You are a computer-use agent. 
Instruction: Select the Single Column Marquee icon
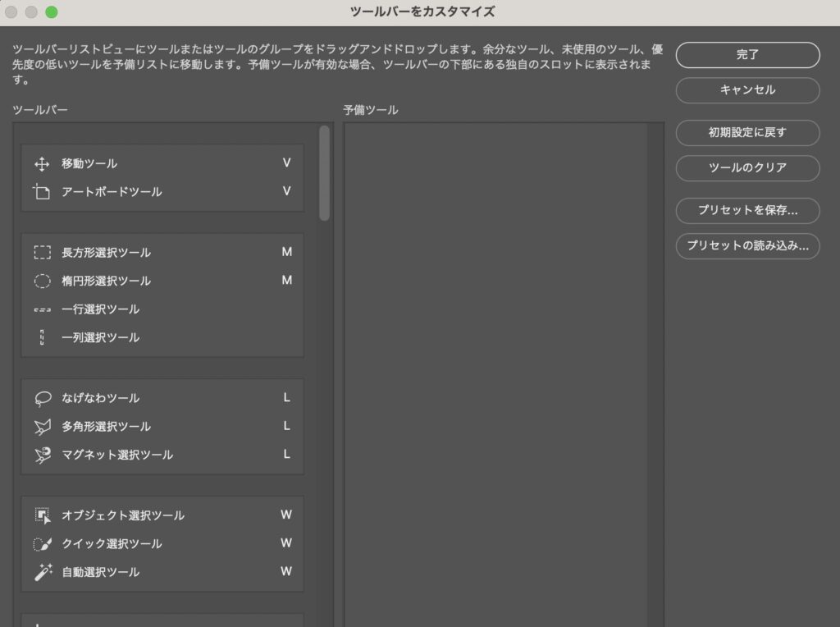[42, 337]
